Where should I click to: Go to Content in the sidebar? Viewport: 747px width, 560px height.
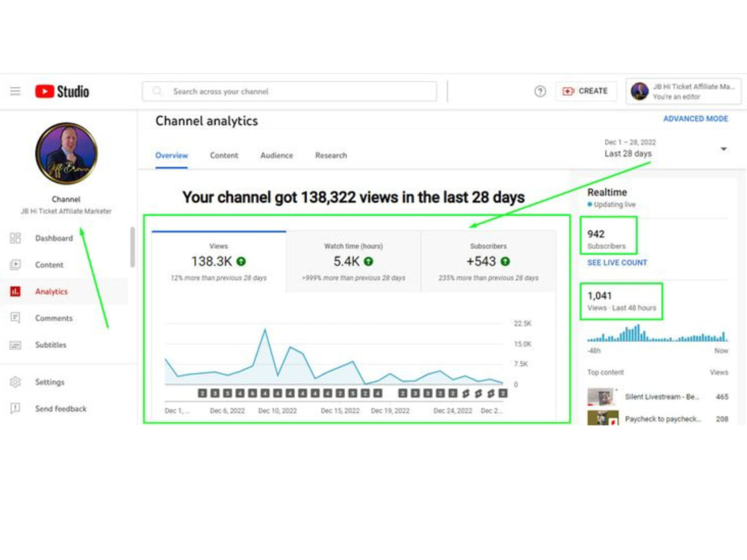tap(49, 265)
